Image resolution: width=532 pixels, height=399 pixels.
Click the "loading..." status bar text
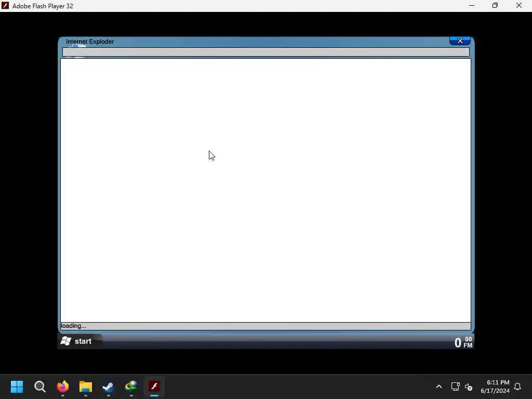73,326
